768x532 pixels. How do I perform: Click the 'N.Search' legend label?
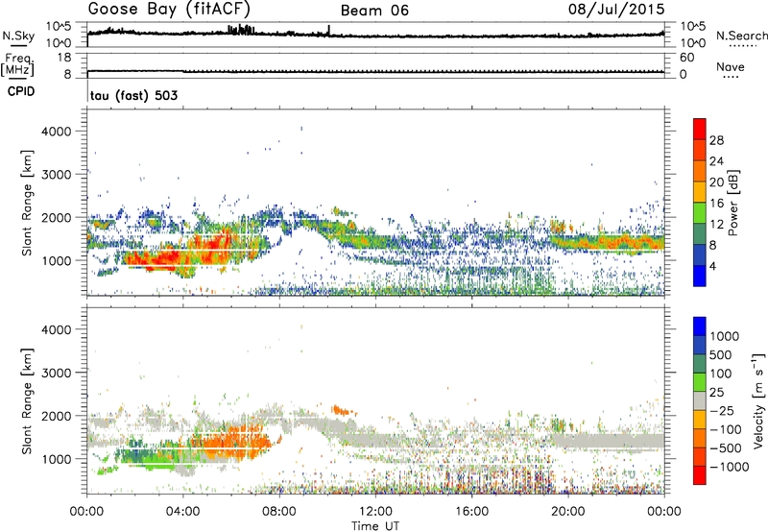(x=741, y=36)
